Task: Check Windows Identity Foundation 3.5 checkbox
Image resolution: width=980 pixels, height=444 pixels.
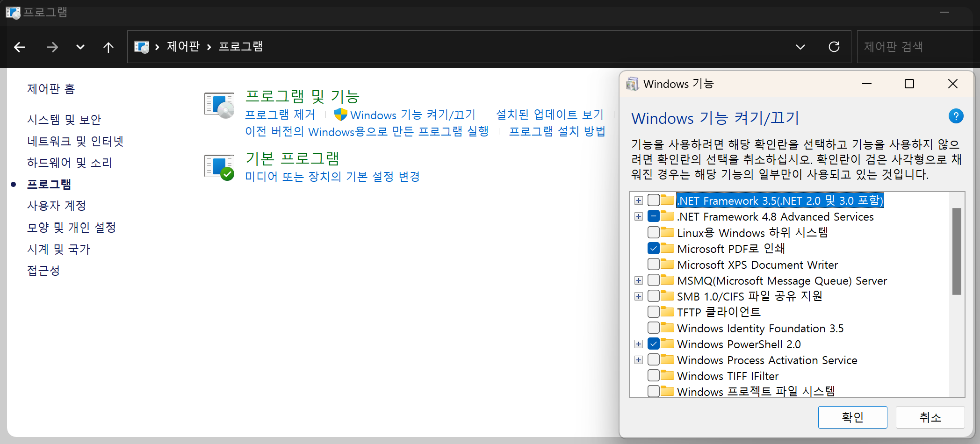Action: pos(654,328)
